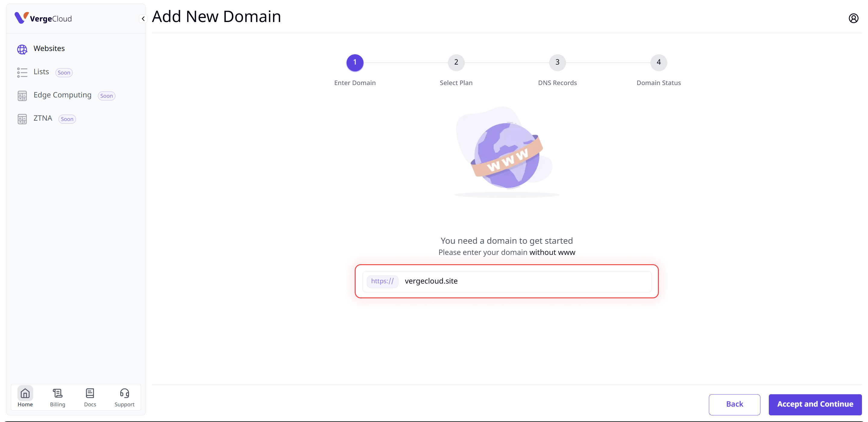Toggle the Soon badge on ZTNA
The width and height of the screenshot is (868, 422).
pos(66,119)
